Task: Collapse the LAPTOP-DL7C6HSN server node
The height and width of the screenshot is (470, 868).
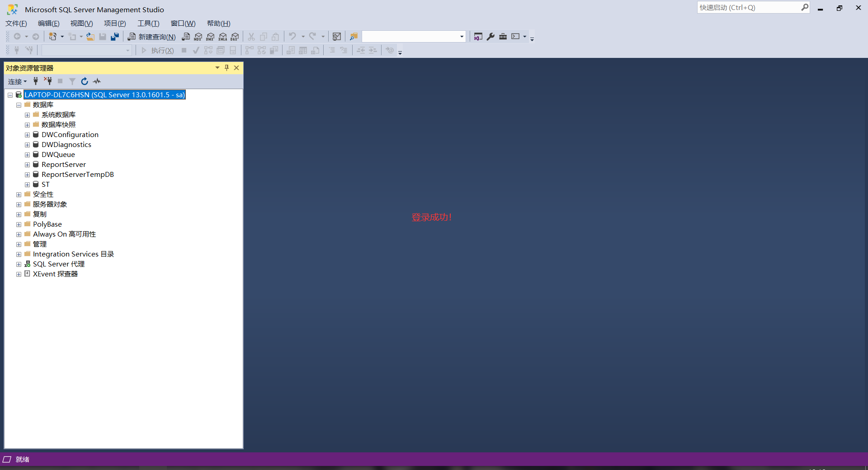Action: tap(10, 95)
